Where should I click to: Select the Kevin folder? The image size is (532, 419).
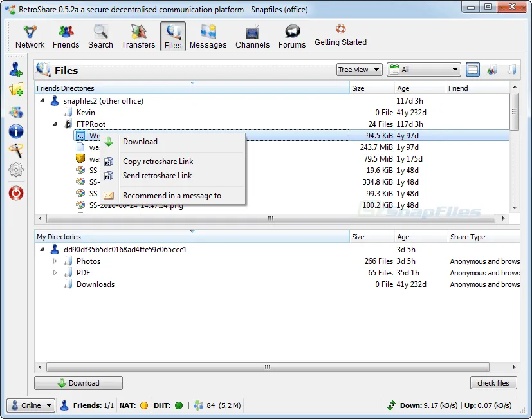click(86, 113)
